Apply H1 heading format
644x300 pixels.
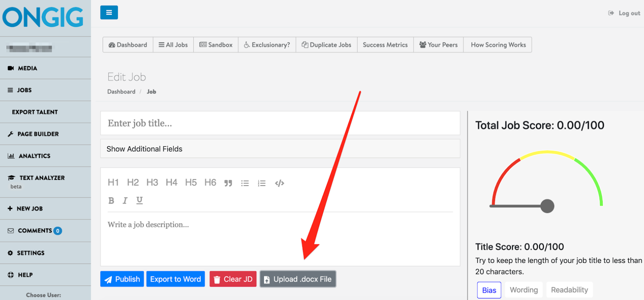113,182
